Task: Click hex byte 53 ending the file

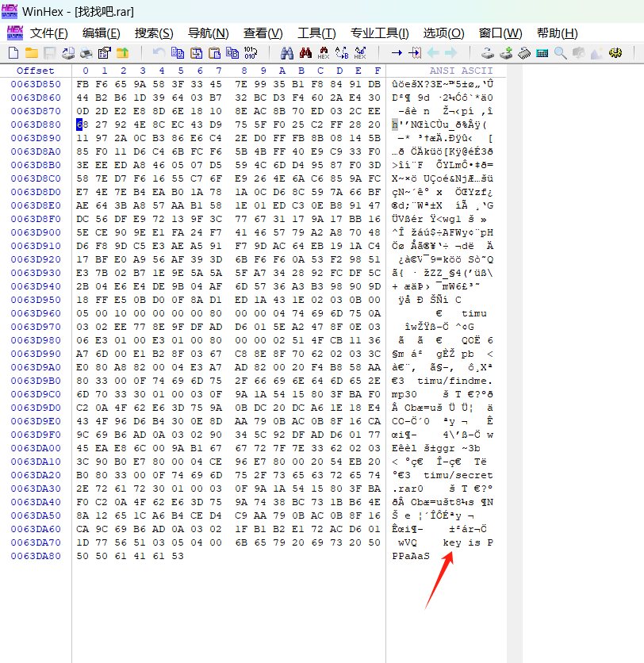Action: [x=178, y=556]
